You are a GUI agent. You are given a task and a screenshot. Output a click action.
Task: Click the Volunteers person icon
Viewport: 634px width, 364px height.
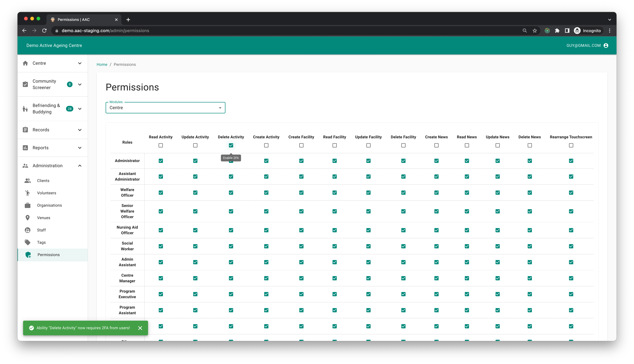click(x=27, y=193)
